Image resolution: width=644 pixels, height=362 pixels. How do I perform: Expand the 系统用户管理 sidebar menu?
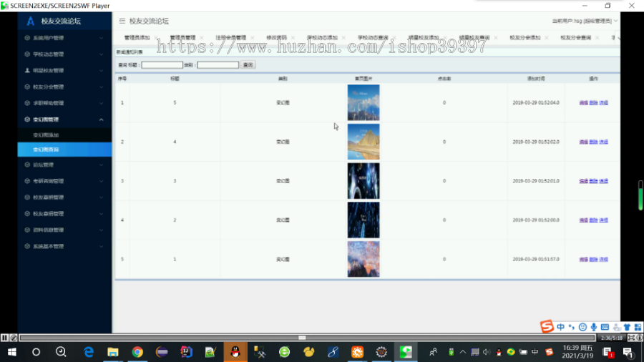[64, 38]
